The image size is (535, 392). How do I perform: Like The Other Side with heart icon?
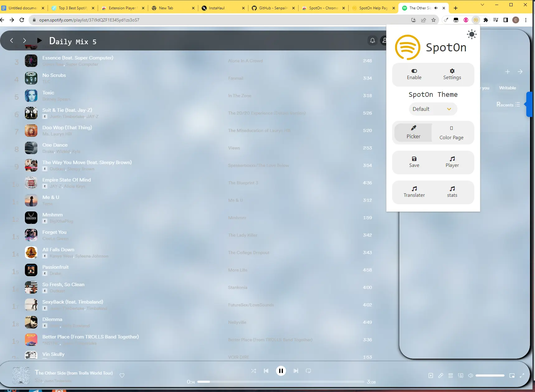click(x=122, y=375)
